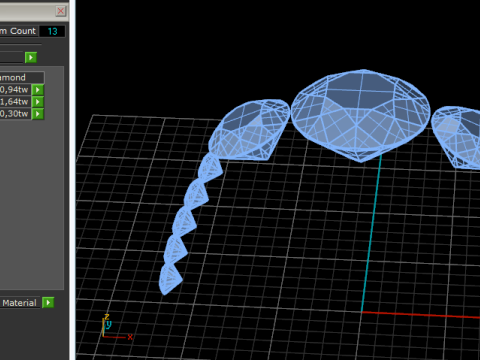480x360 pixels.
Task: Click the empty field left of green arrow
Action: 12,57
